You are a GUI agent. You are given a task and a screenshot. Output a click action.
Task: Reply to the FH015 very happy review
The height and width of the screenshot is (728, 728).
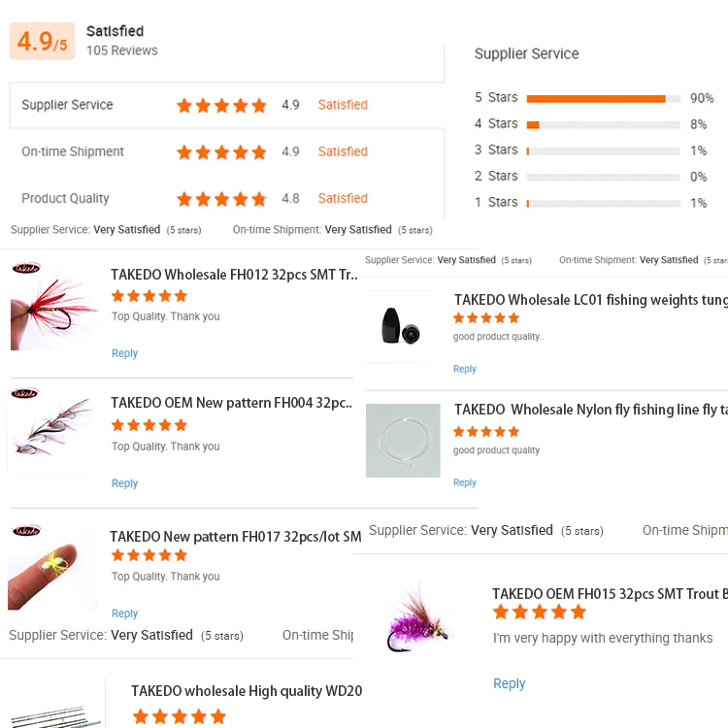tap(509, 684)
